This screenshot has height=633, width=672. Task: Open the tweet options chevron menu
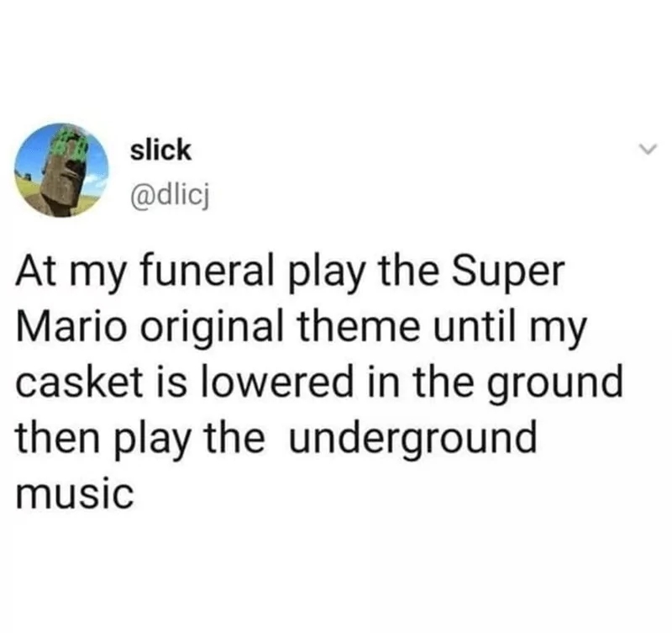(647, 150)
